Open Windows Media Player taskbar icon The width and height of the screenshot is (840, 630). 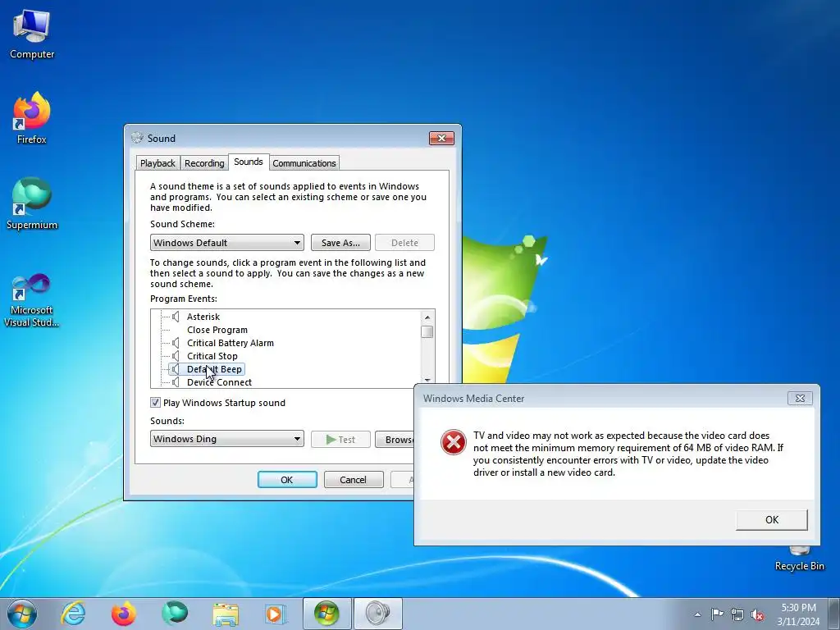(276, 614)
